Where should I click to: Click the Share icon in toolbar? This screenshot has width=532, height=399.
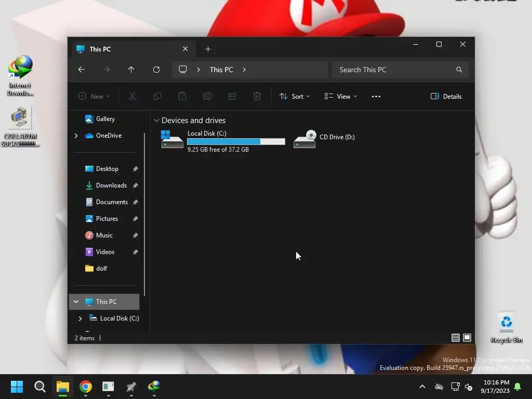pos(232,96)
